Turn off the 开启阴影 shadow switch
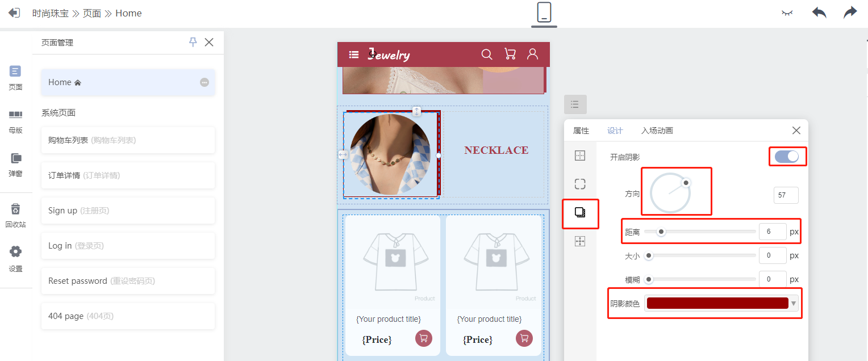868x361 pixels. click(x=787, y=157)
